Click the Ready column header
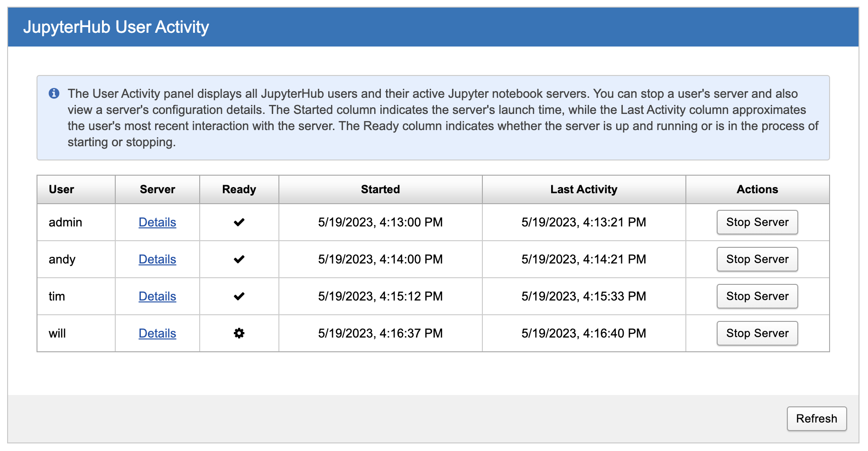 239,189
